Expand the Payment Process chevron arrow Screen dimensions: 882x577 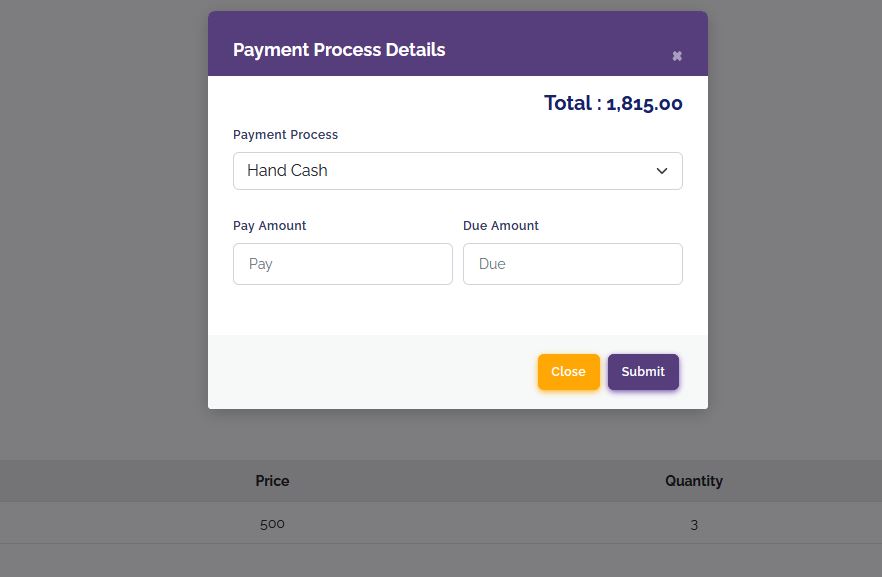(662, 171)
